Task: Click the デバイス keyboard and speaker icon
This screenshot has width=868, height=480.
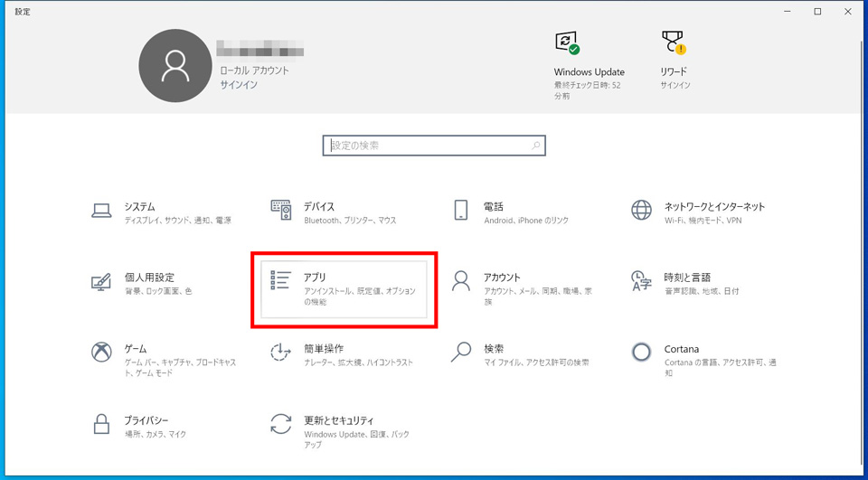Action: point(281,211)
